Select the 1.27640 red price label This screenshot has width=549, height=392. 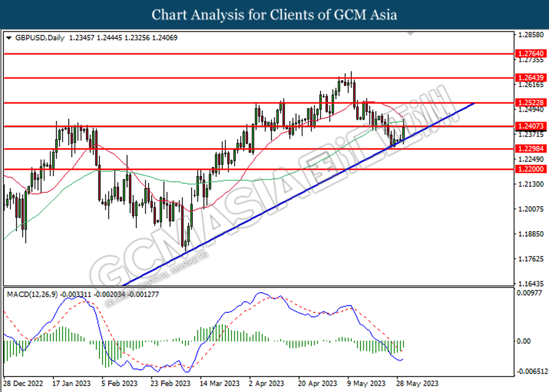(531, 53)
